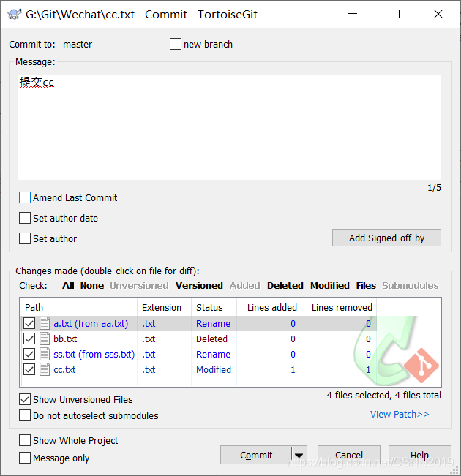Minimize the Commit dialog window
The width and height of the screenshot is (461, 476).
353,14
